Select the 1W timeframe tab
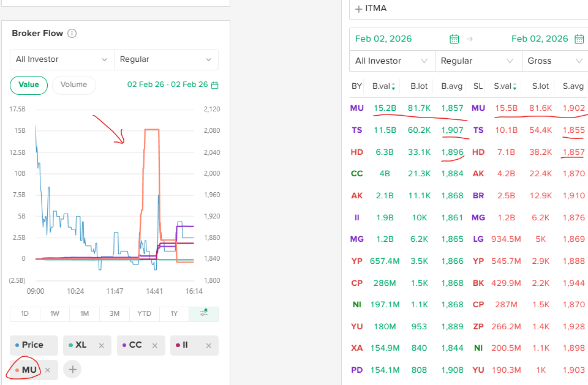Viewport: 588px width, 385px height. pos(55,314)
